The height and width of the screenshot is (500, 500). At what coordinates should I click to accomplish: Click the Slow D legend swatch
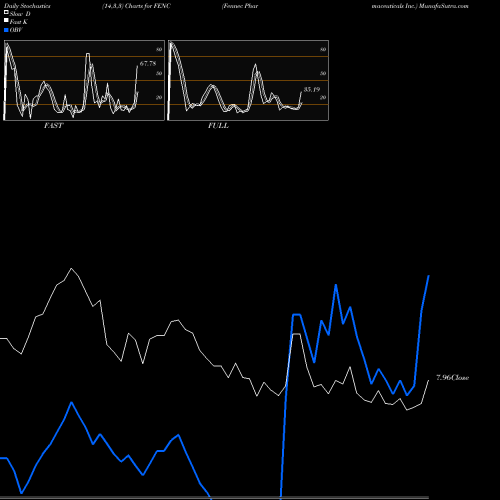(x=6, y=13)
